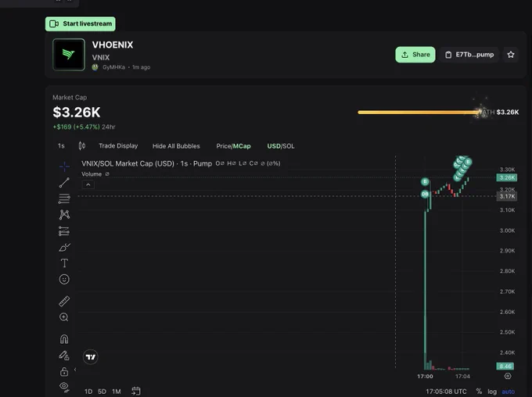The height and width of the screenshot is (397, 532).
Task: Toggle the magnet snap mode
Action: pos(64,339)
